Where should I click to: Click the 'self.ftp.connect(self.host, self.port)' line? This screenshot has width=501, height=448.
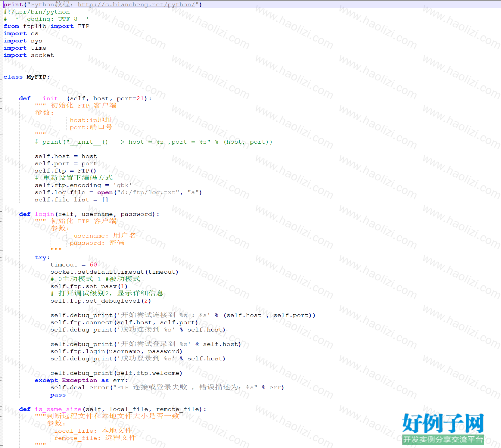coord(124,322)
